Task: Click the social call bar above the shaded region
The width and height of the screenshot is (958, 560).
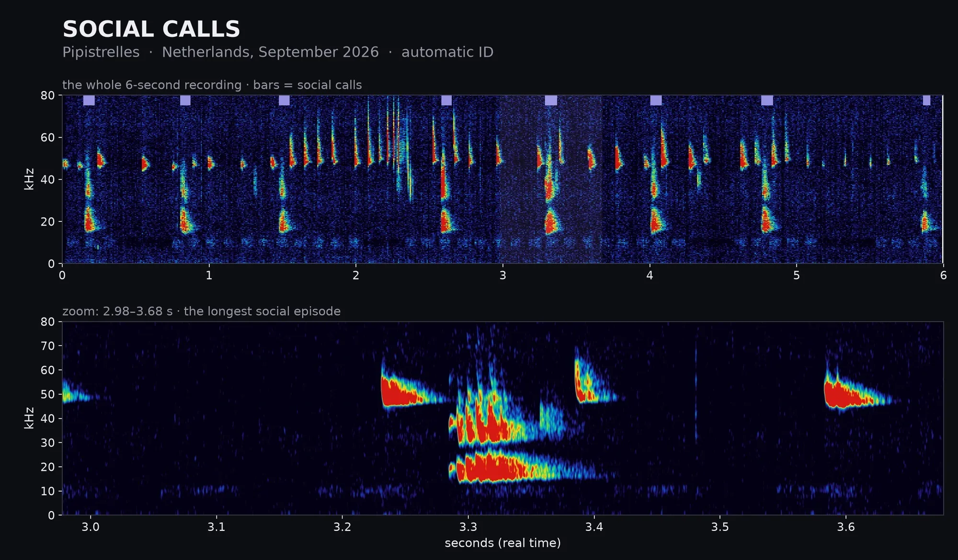Action: 551,100
